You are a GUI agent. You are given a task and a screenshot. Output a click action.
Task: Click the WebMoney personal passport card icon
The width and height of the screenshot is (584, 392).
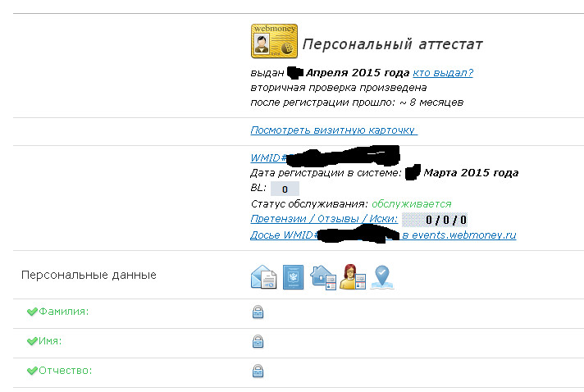coord(274,41)
